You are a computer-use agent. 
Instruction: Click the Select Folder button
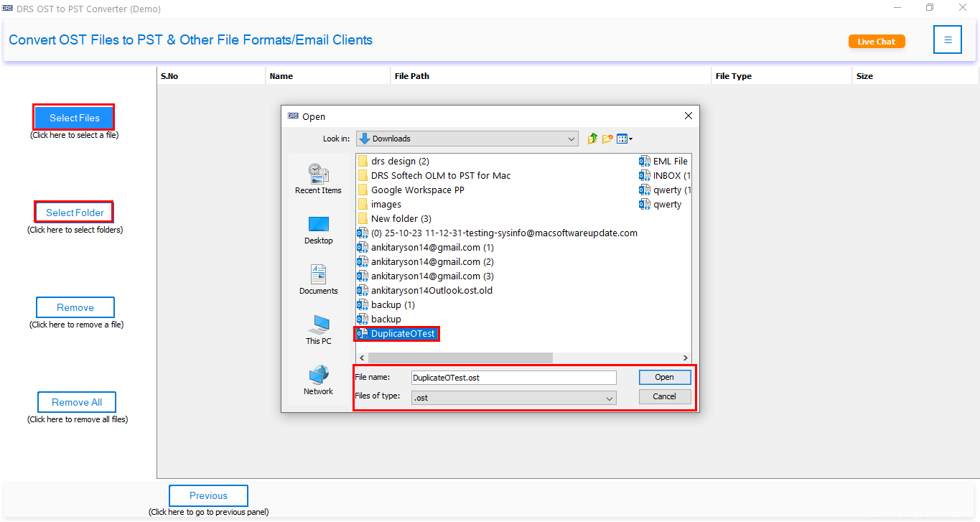click(75, 213)
